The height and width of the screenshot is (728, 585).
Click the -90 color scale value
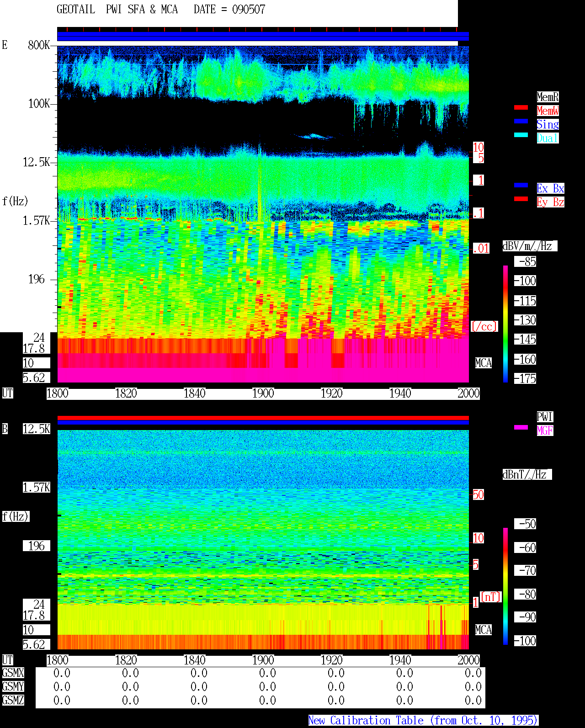pos(525,617)
